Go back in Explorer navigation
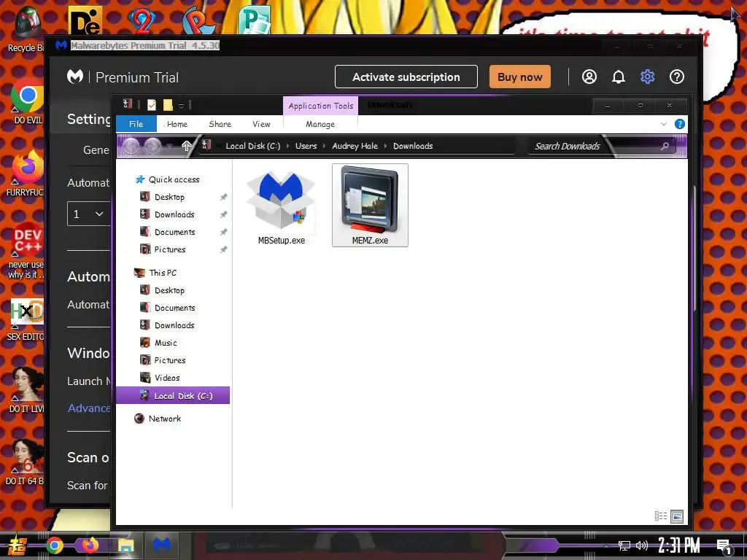This screenshot has height=560, width=747. [131, 146]
